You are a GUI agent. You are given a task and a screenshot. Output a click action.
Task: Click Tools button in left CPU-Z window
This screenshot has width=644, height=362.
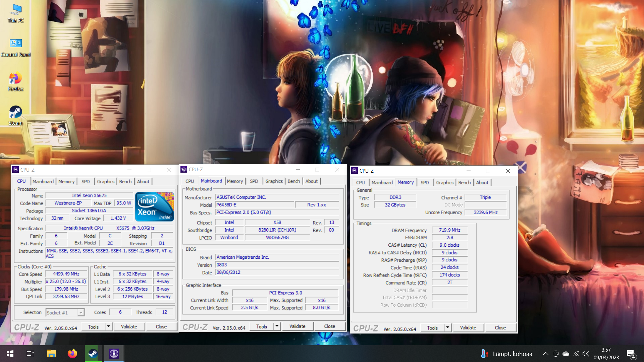(93, 326)
